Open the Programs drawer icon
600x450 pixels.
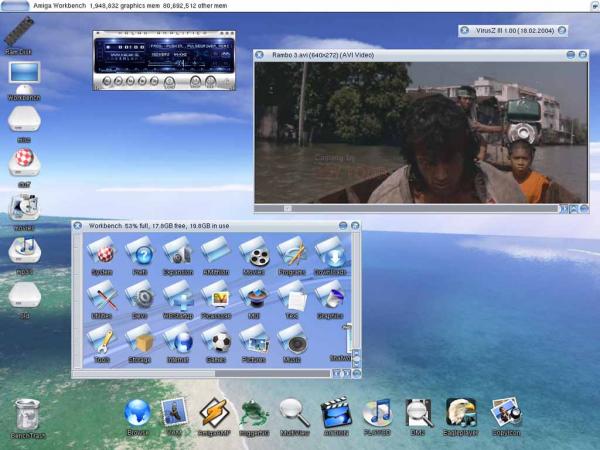pos(292,256)
